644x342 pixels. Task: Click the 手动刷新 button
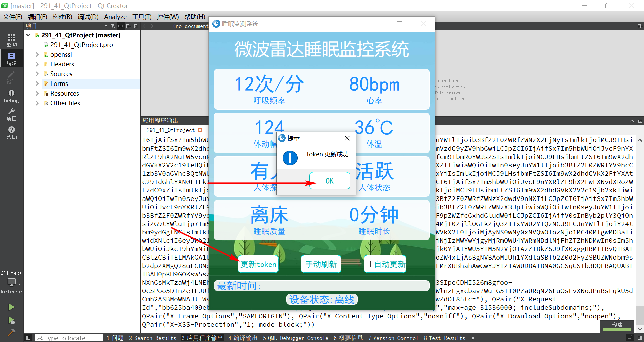[x=321, y=264]
